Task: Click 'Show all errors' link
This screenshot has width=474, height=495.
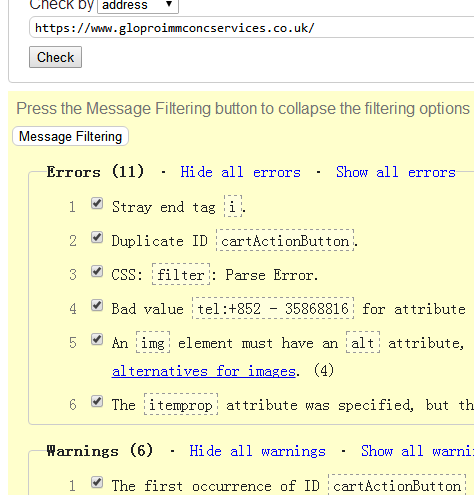Action: point(396,172)
